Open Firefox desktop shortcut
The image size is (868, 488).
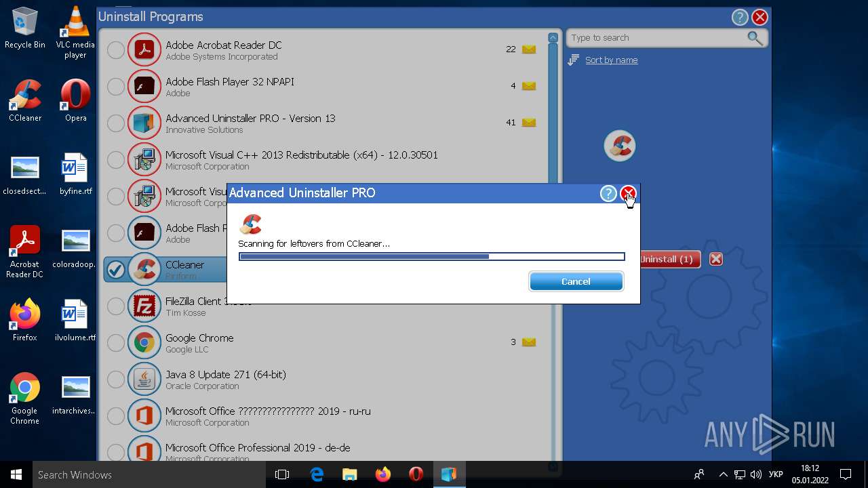[25, 320]
